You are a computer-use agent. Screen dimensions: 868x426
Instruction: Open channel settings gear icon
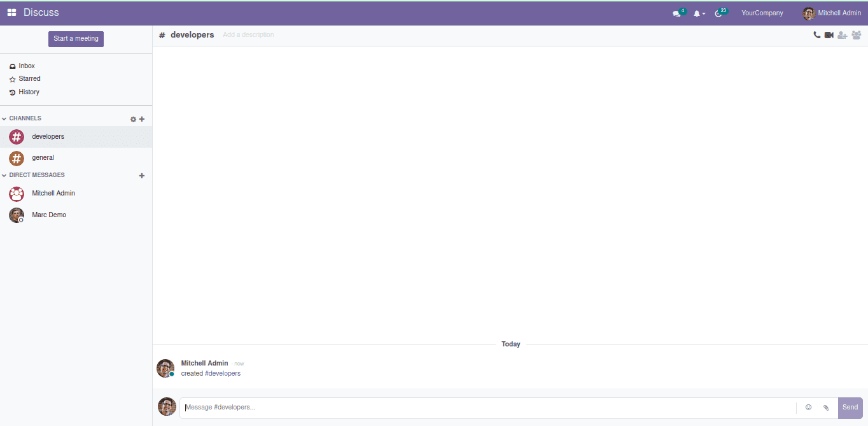[x=133, y=119]
